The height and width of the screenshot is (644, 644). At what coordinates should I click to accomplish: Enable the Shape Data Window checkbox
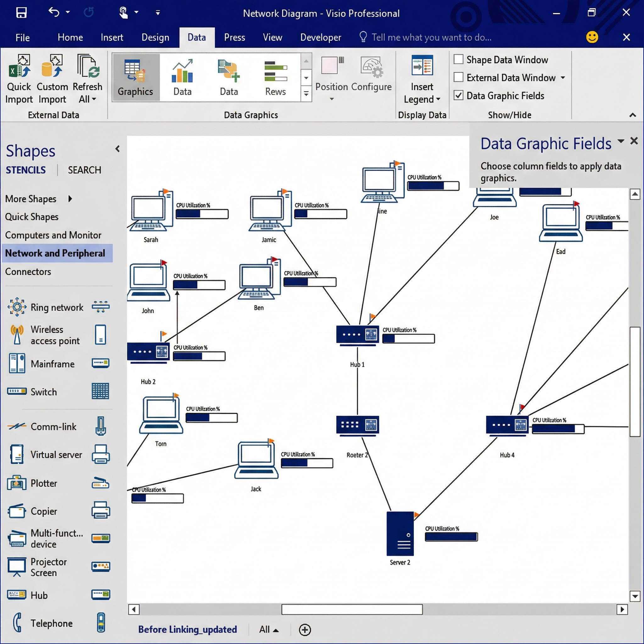tap(458, 60)
